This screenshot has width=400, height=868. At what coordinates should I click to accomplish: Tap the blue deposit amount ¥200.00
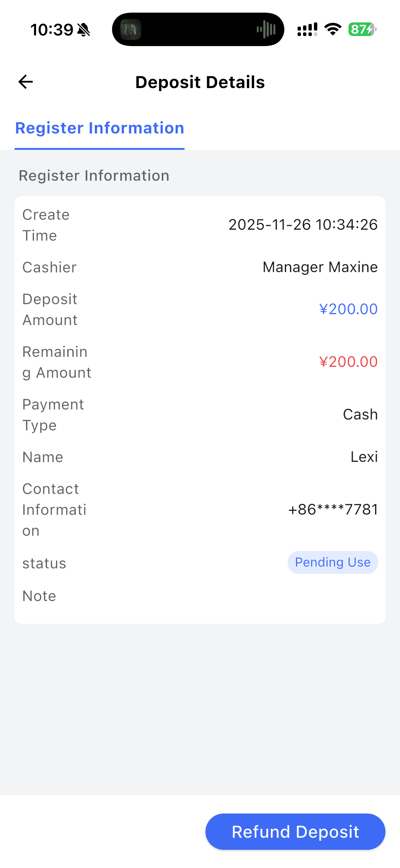tap(348, 309)
